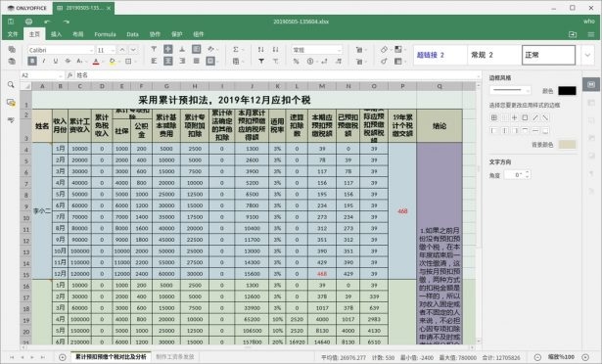This screenshot has height=364, width=602.
Task: Apply the 正常 cell style
Action: (548, 55)
